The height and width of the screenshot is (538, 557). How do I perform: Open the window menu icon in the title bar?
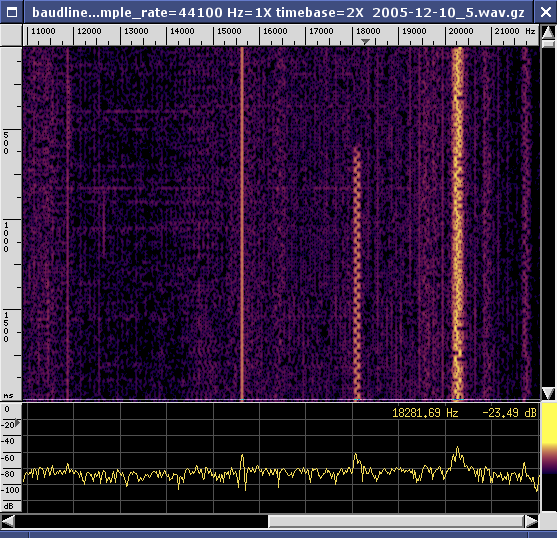(x=12, y=12)
